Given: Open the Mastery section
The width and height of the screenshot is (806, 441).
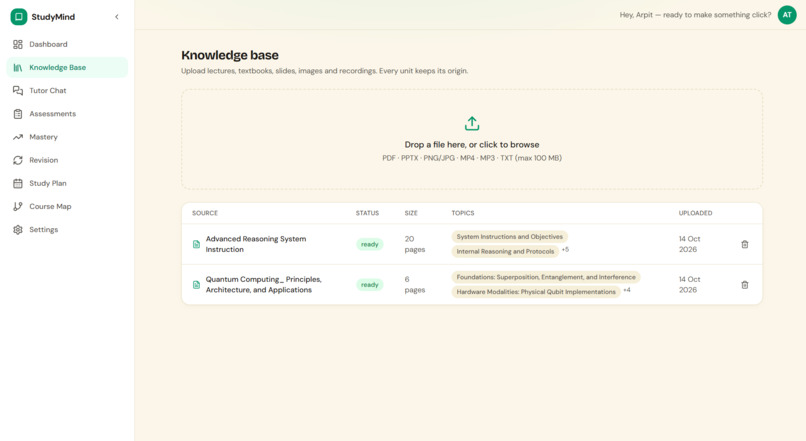Looking at the screenshot, I should 67,137.
